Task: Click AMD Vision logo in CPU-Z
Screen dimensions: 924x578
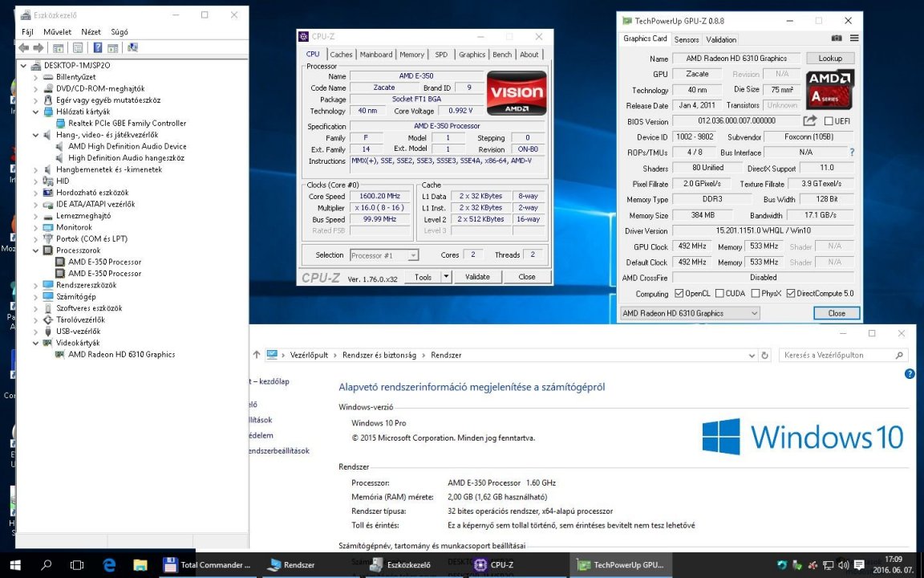Action: click(517, 92)
